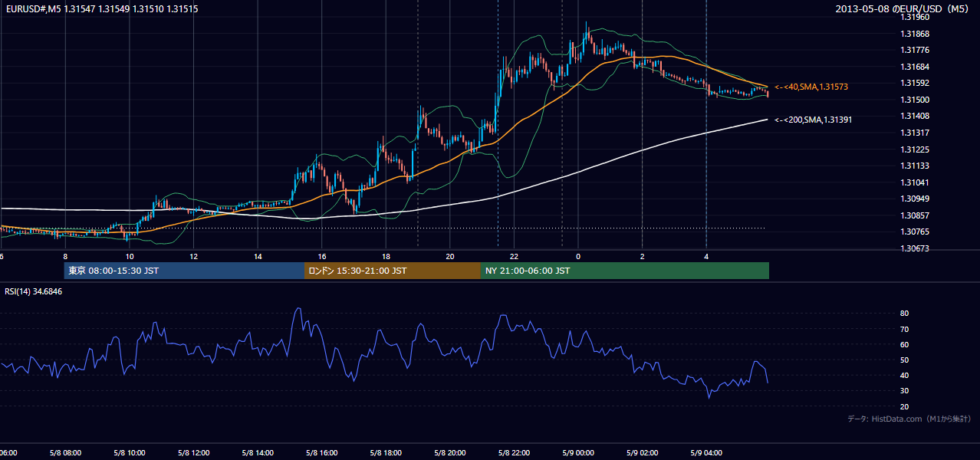Click price axis label 1.30949
This screenshot has height=460, width=980.
point(915,199)
